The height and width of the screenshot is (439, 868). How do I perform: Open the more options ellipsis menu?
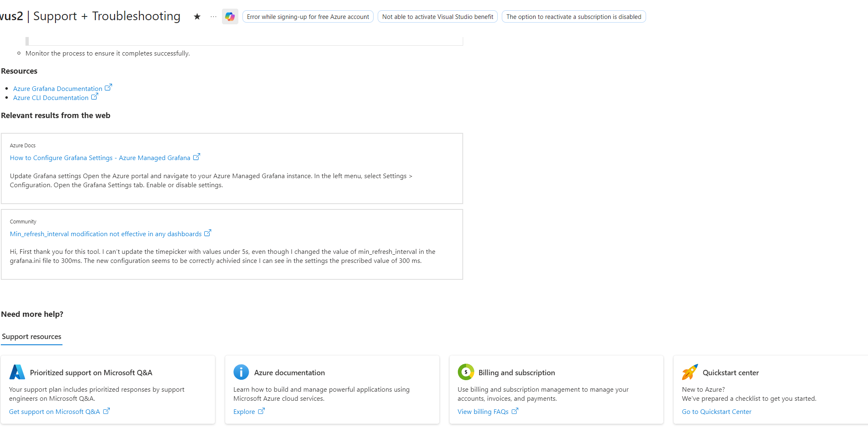213,16
